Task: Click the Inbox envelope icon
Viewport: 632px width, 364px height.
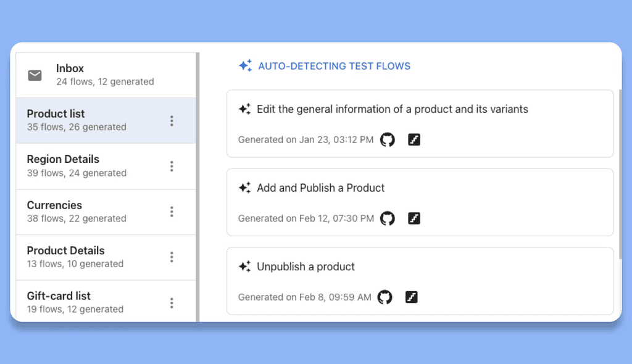Action: (x=35, y=75)
